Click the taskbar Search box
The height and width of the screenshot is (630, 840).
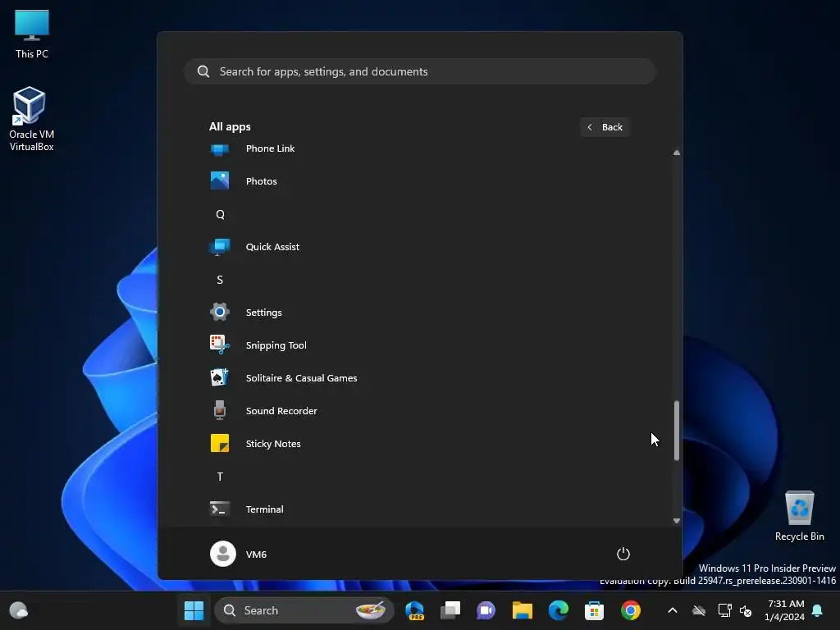pos(304,610)
